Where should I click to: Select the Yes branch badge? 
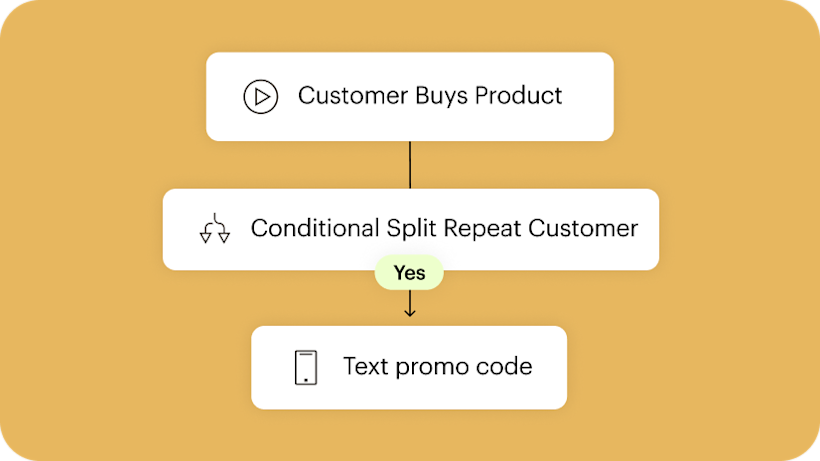[x=409, y=273]
